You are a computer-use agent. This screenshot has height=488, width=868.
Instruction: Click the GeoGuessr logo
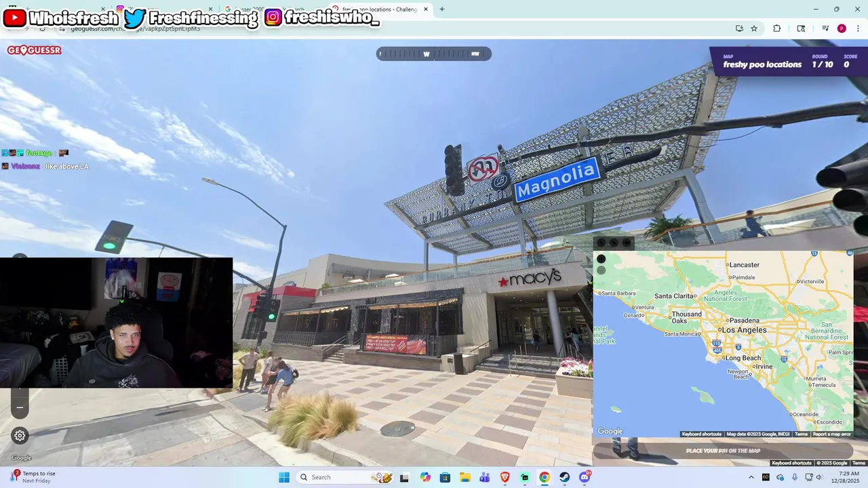pyautogui.click(x=34, y=50)
